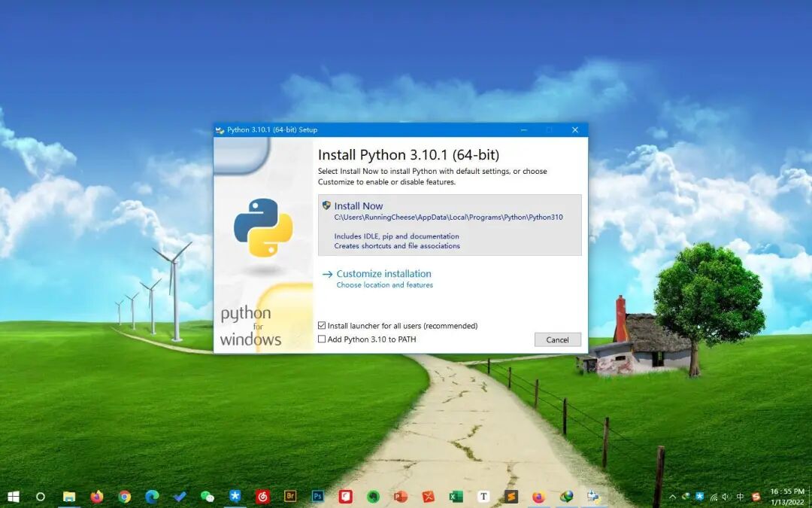Open Wi-Fi network settings in tray
The height and width of the screenshot is (508, 812).
point(714,497)
